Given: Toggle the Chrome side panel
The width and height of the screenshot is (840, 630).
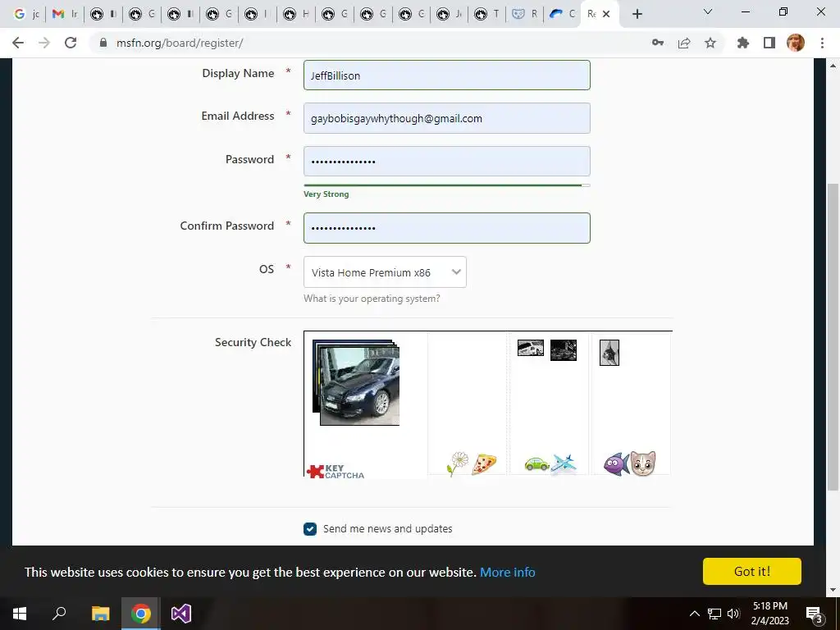Looking at the screenshot, I should click(769, 43).
